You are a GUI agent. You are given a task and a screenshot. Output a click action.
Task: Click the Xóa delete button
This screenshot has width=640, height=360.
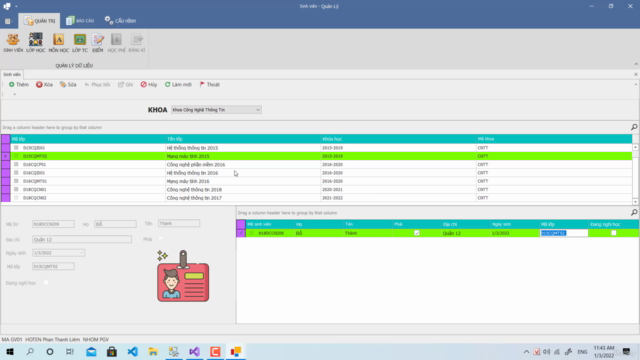click(x=44, y=84)
